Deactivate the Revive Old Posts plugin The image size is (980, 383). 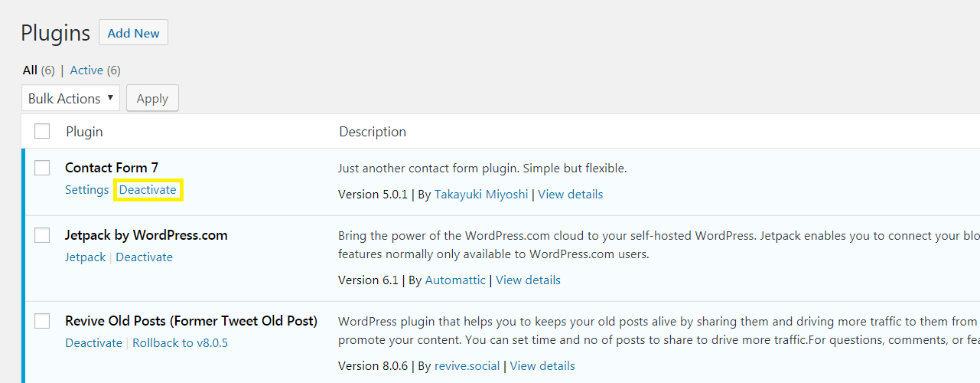[93, 343]
